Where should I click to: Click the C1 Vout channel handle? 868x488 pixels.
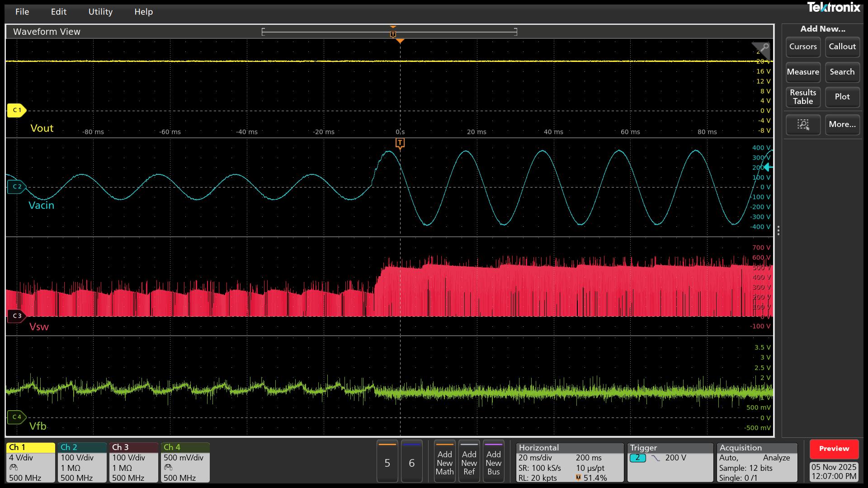click(x=17, y=110)
